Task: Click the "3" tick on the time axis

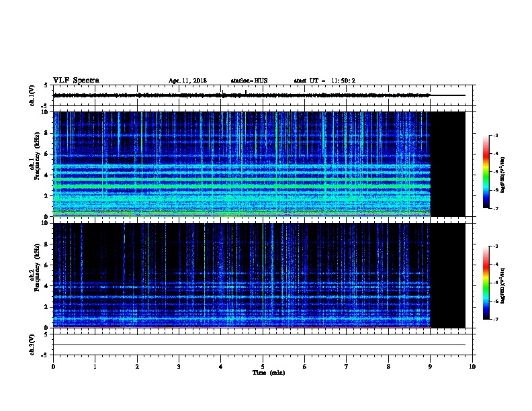Action: [179, 367]
